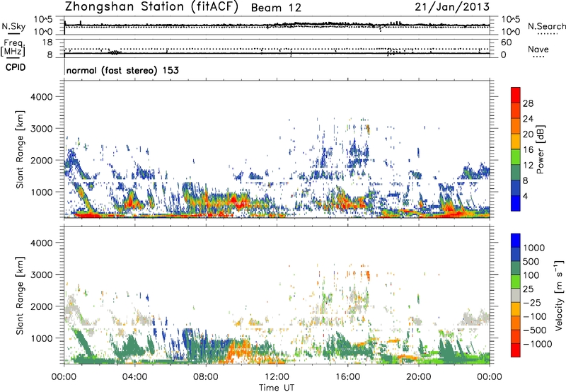Click the 24 label on Power colorbar
Viewport: 566px width, 392px height.
[528, 119]
